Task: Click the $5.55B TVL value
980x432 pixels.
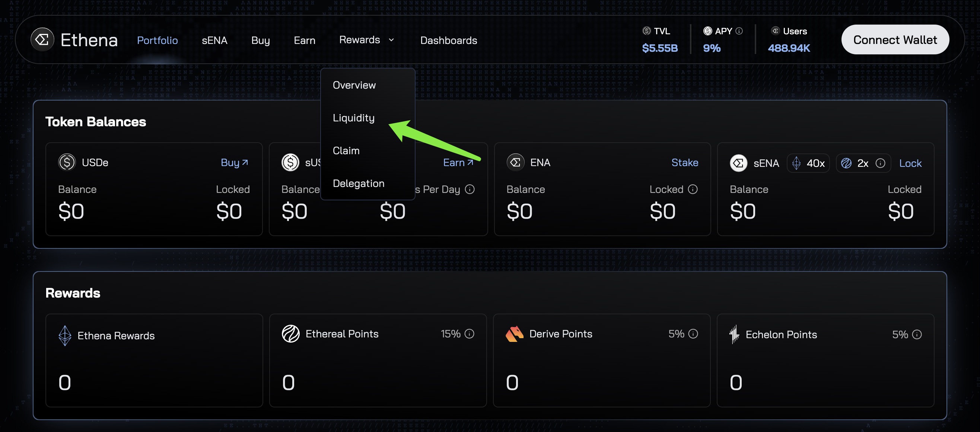Action: [660, 48]
